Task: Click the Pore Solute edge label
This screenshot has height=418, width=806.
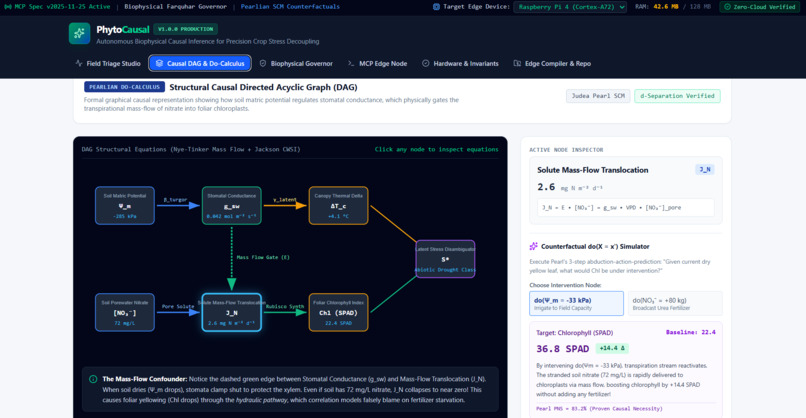Action: pos(178,306)
